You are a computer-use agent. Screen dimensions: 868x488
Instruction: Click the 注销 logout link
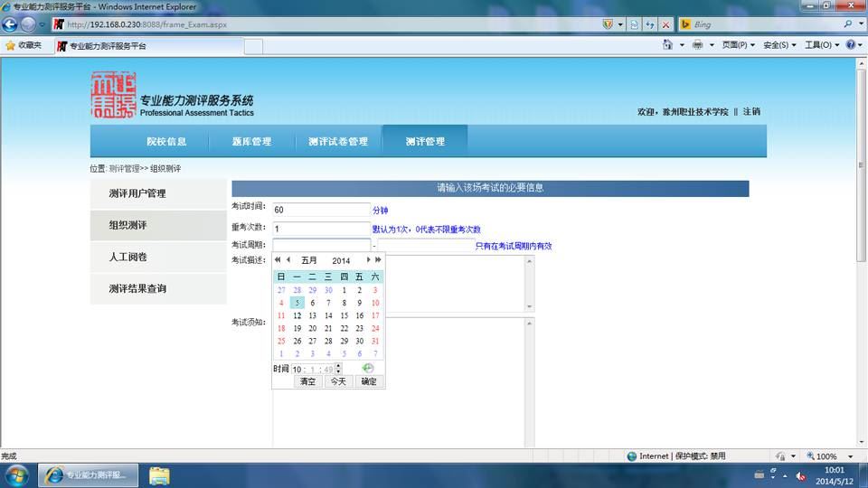[x=751, y=112]
